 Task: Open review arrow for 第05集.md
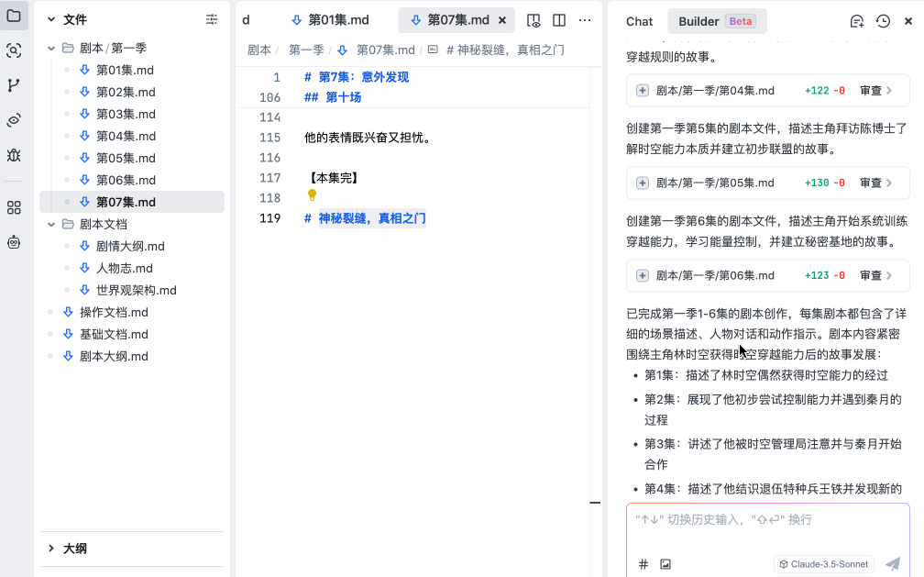889,183
